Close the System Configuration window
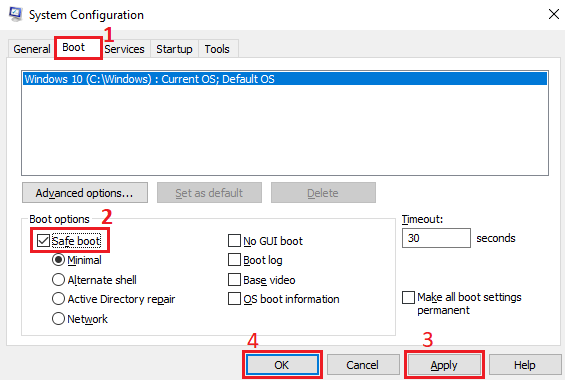The height and width of the screenshot is (380, 565). point(553,14)
